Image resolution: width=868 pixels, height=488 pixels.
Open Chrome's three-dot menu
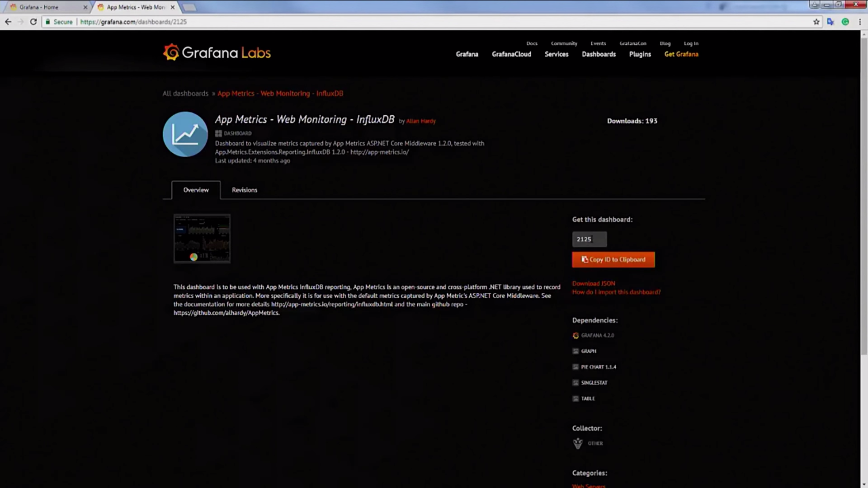click(x=860, y=21)
